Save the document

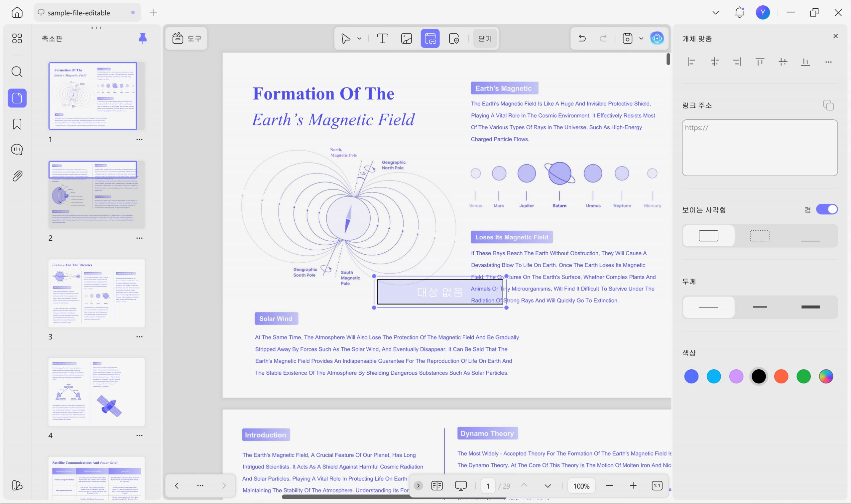(x=627, y=38)
